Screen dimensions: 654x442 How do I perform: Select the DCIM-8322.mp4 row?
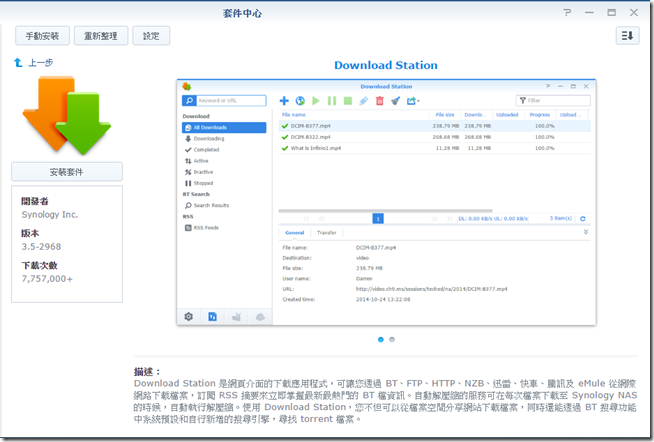(435, 137)
